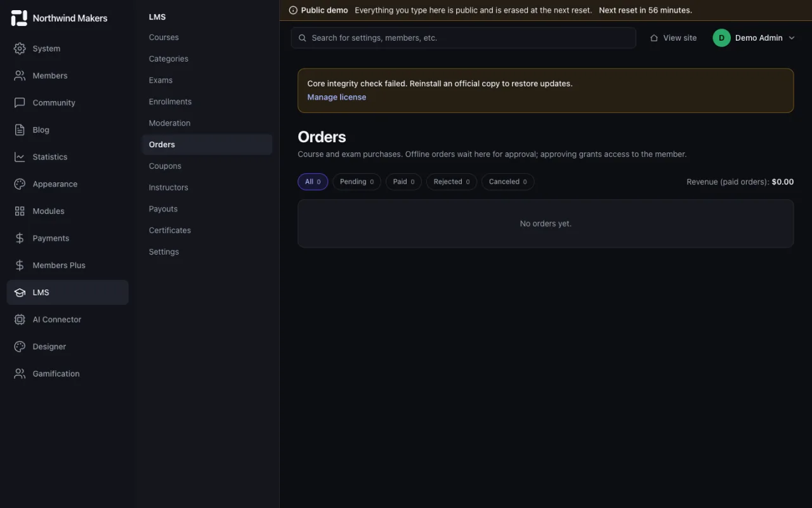Open Community via the chat bubble icon

(x=20, y=102)
